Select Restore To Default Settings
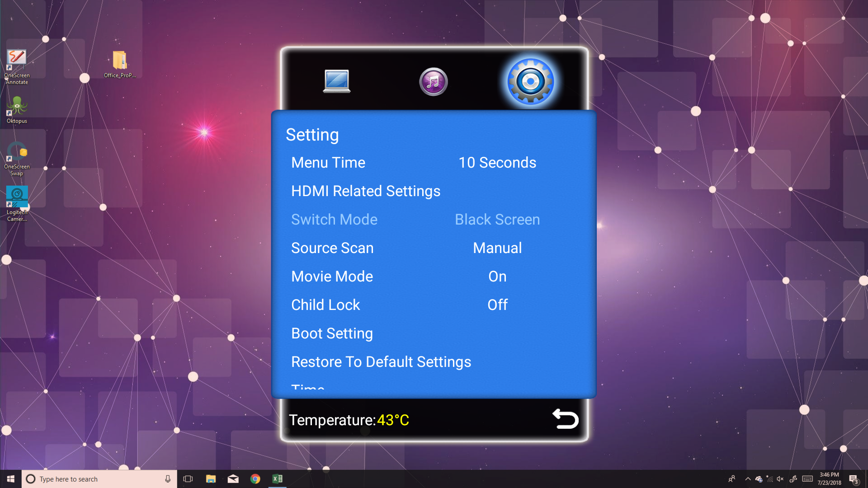Image resolution: width=868 pixels, height=488 pixels. pyautogui.click(x=381, y=362)
